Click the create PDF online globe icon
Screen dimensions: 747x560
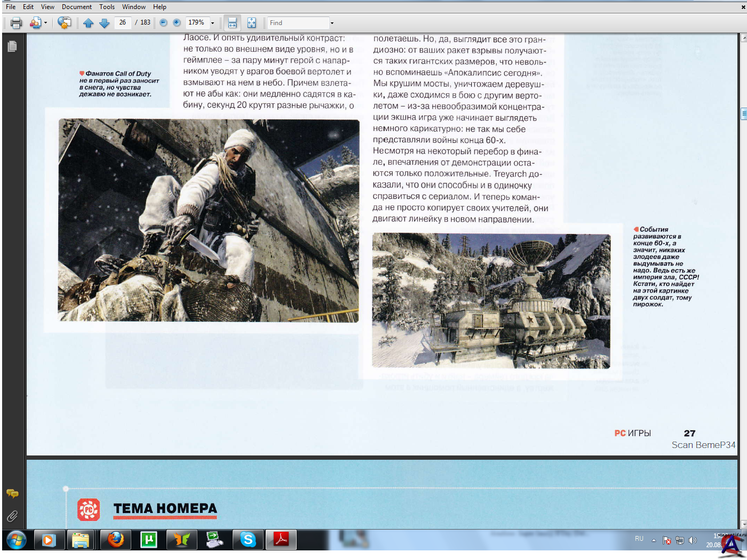(x=65, y=23)
